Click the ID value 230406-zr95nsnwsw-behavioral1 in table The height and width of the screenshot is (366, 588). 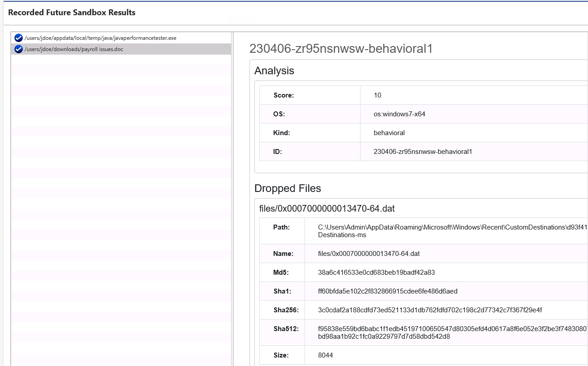[423, 152]
